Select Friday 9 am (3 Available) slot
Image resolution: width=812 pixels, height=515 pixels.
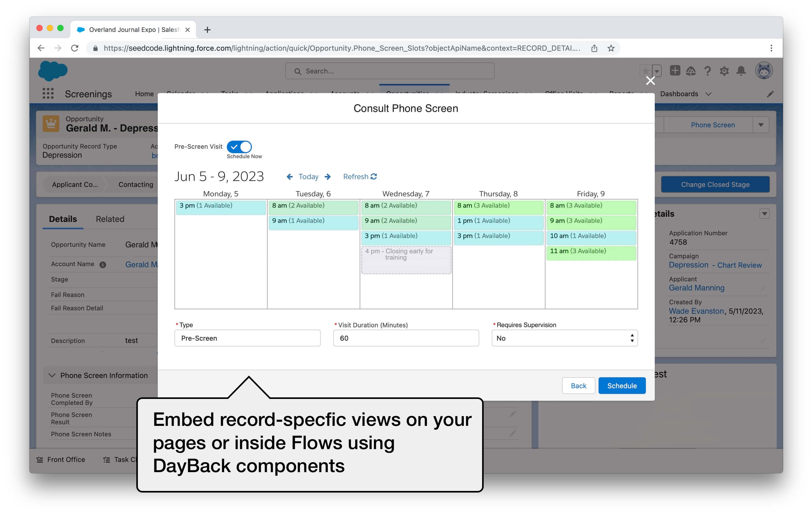pyautogui.click(x=591, y=222)
